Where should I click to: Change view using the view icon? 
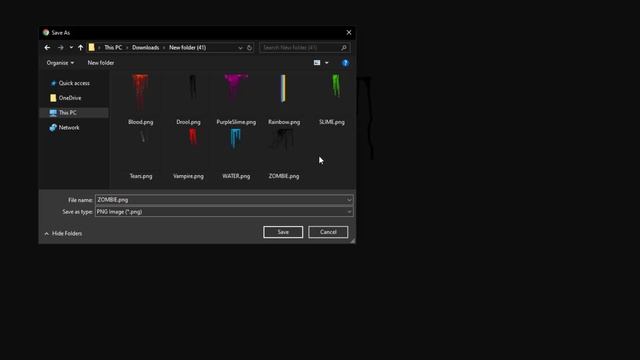317,63
